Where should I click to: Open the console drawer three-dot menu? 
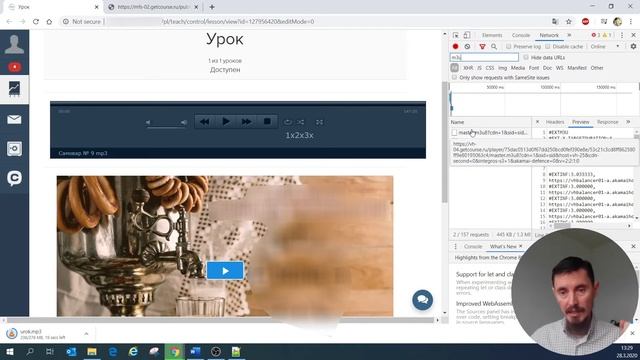point(456,247)
